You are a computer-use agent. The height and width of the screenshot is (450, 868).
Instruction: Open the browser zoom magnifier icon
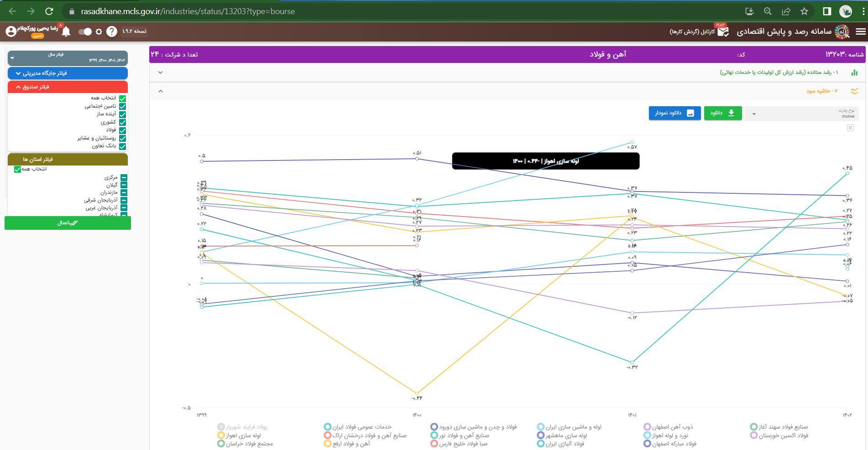coord(768,11)
